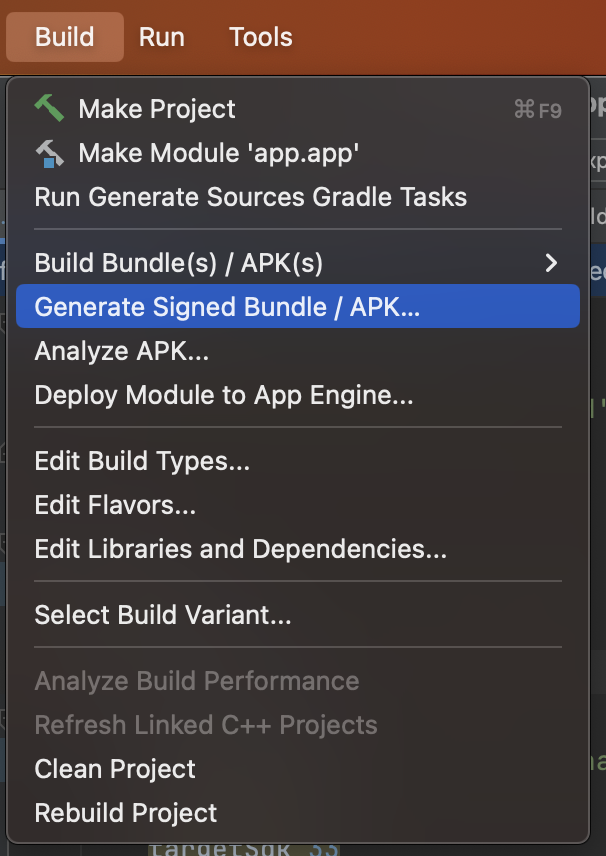Viewport: 606px width, 856px height.
Task: Open the Run menu in the menu bar
Action: [x=161, y=37]
